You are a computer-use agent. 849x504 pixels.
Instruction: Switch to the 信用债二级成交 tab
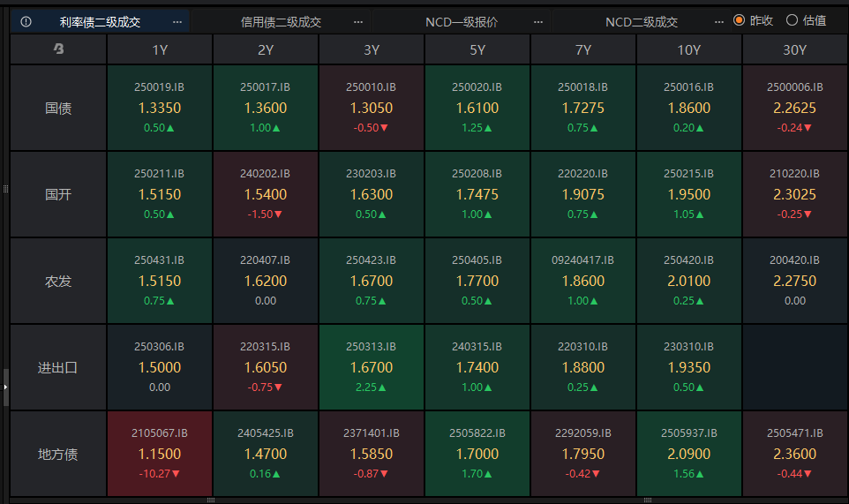[x=281, y=21]
